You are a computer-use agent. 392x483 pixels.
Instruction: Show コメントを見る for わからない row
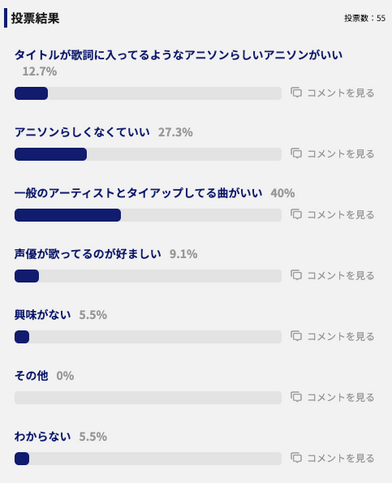(x=340, y=458)
